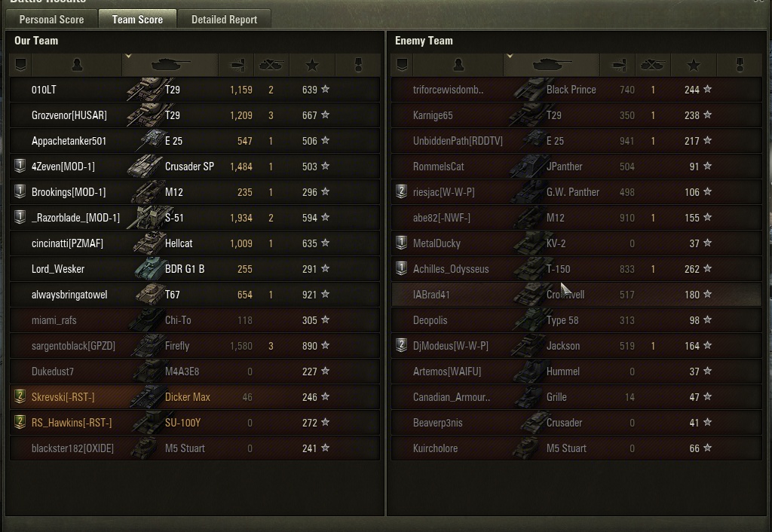The width and height of the screenshot is (772, 532).
Task: Click Our Team medal column header icon
Action: pyautogui.click(x=358, y=66)
